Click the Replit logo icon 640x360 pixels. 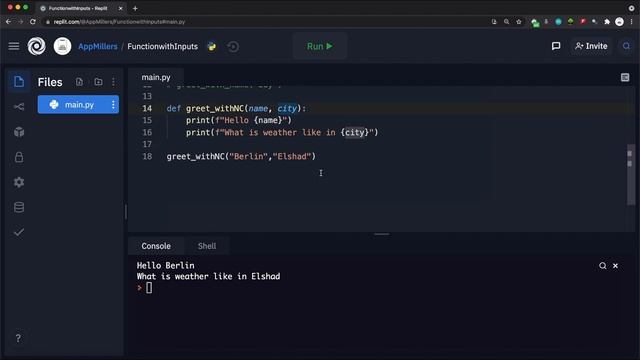[36, 46]
